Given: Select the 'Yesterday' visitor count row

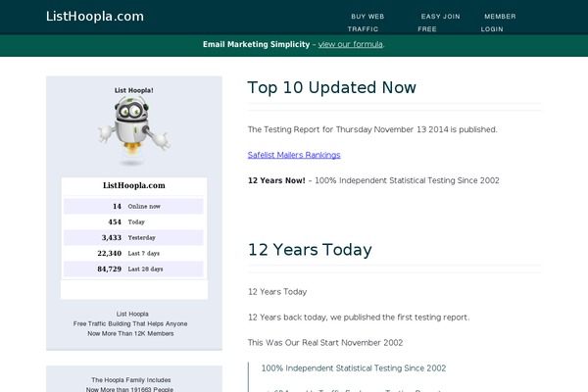Looking at the screenshot, I should tap(134, 238).
